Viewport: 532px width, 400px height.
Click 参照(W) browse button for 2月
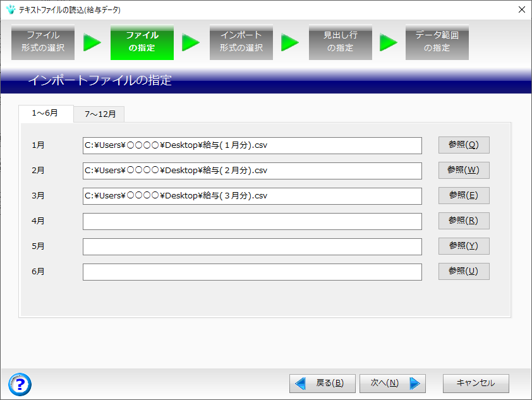click(464, 170)
